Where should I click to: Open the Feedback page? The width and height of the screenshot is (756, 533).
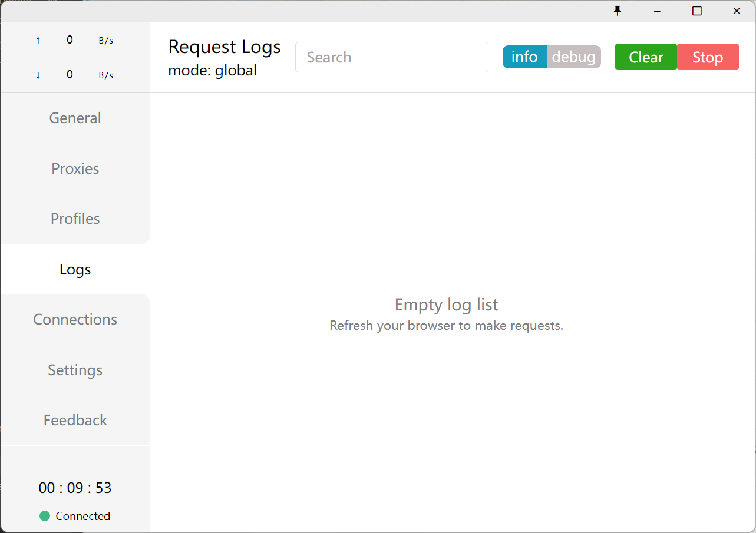pos(75,420)
